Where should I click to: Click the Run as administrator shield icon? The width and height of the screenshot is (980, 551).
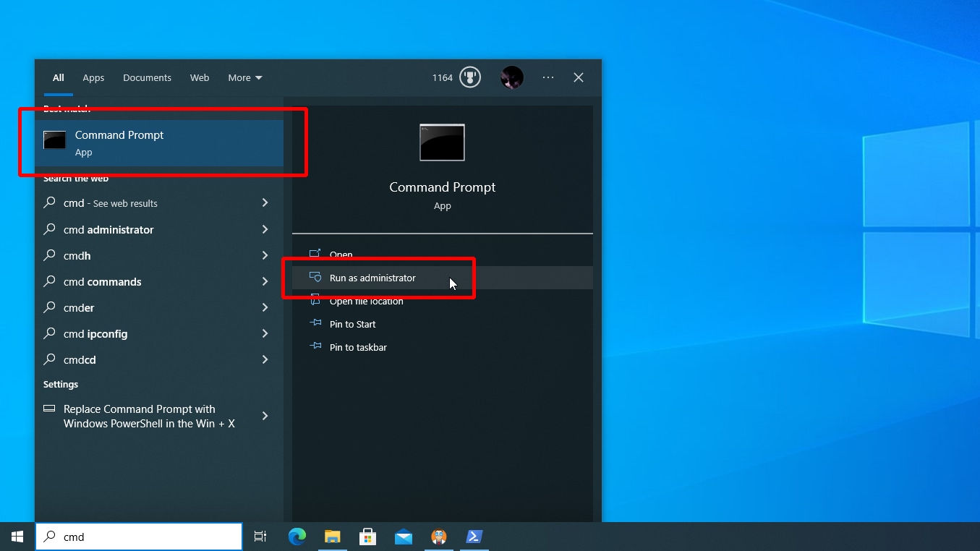point(315,278)
